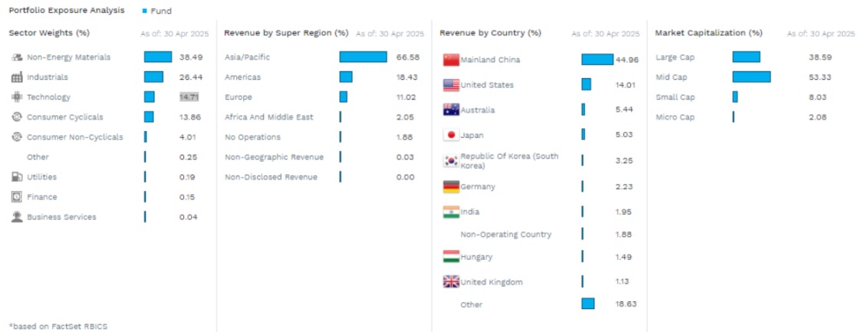Click the Utilities fuel pump icon

17,177
